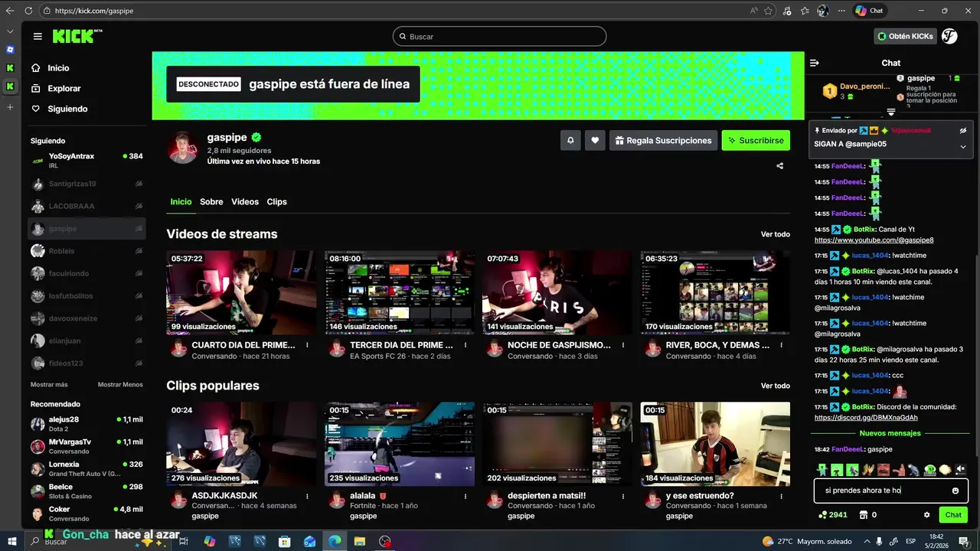
Task: Click Nuevos mensajes divider to jump down
Action: [x=888, y=433]
